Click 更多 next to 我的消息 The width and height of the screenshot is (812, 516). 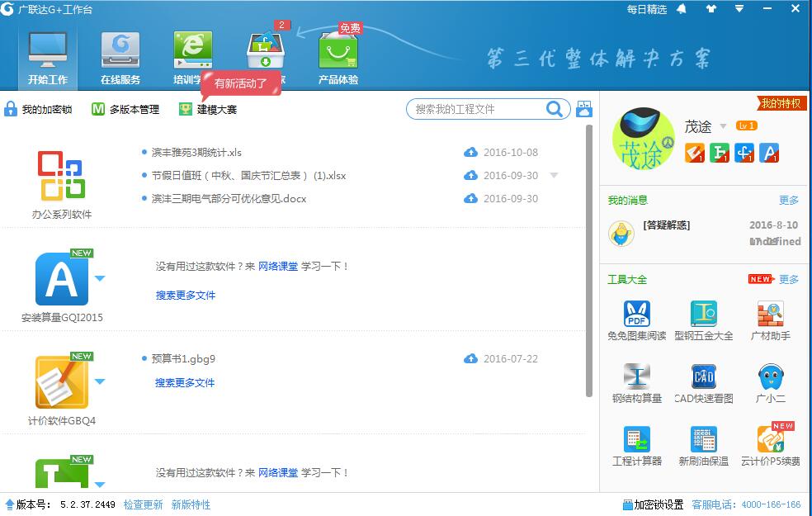789,200
